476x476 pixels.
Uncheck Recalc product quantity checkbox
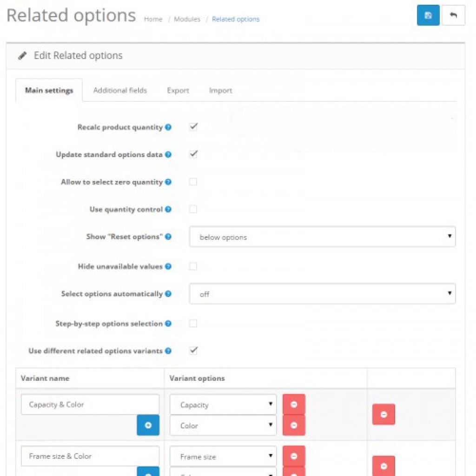(193, 127)
